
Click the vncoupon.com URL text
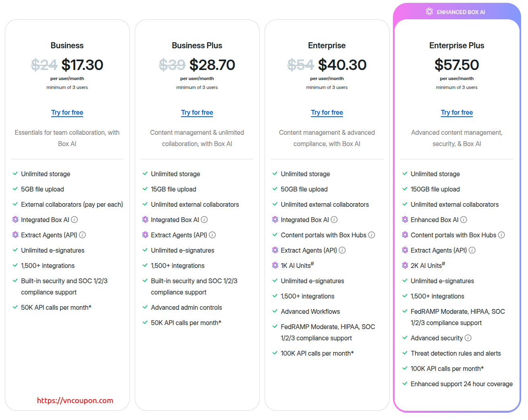(x=75, y=400)
